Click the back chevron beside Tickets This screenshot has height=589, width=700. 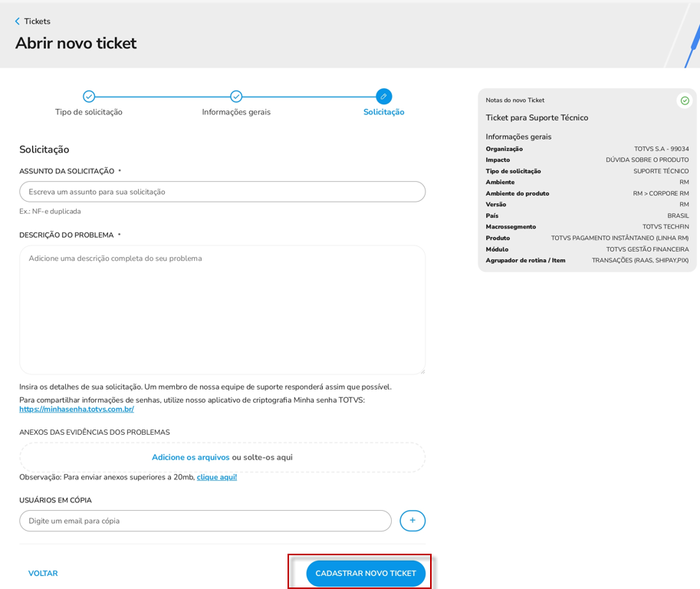[x=18, y=21]
